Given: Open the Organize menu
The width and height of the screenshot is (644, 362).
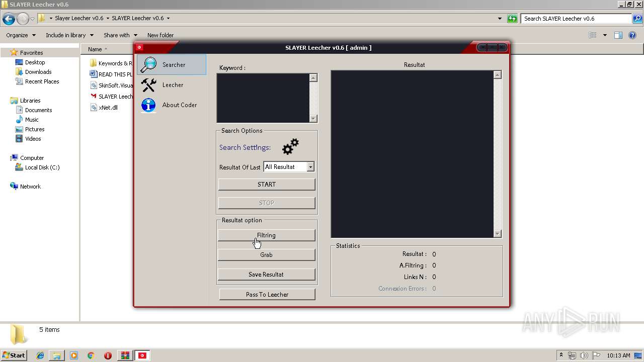Looking at the screenshot, I should coord(21,35).
